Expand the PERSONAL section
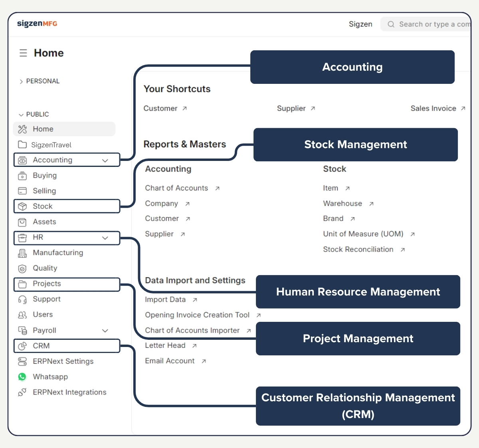Image resolution: width=479 pixels, height=448 pixels. (x=22, y=81)
